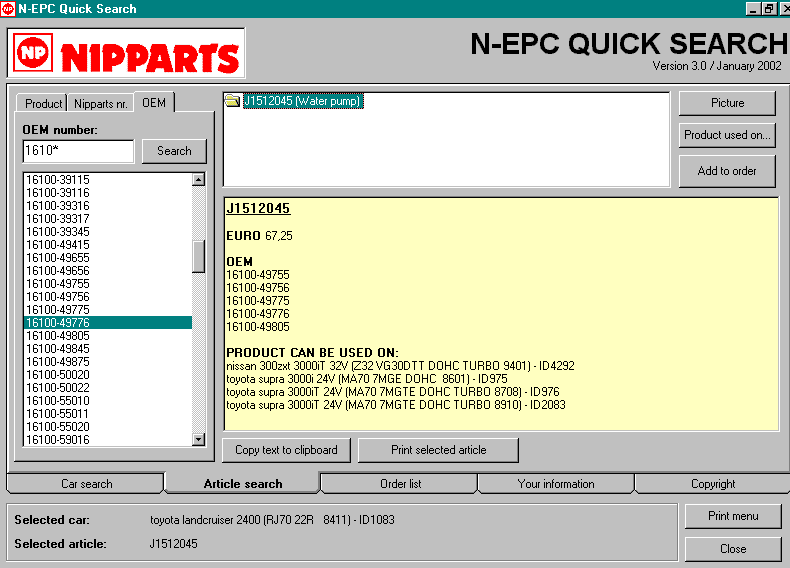Screen dimensions: 790x568
Task: Select 16100-50020 in the OEM list
Action: pos(108,375)
